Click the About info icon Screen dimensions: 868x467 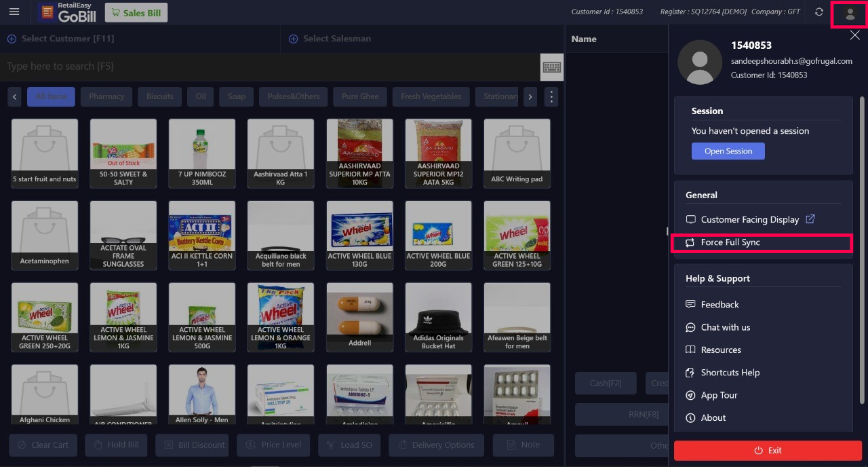click(x=690, y=417)
